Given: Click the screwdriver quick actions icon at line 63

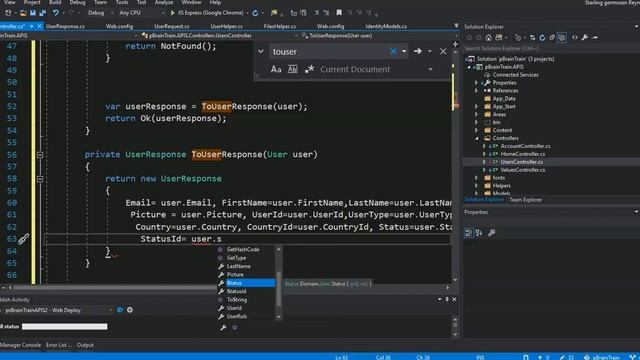Looking at the screenshot, I should point(23,239).
